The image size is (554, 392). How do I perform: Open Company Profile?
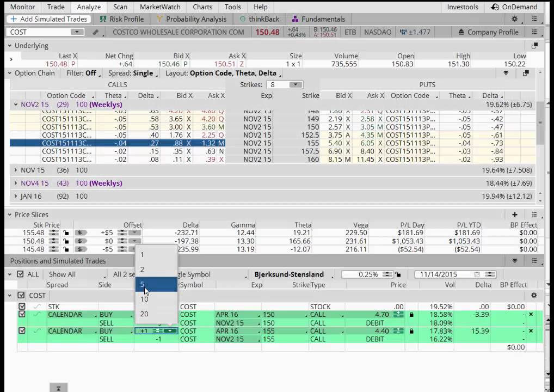pyautogui.click(x=488, y=32)
